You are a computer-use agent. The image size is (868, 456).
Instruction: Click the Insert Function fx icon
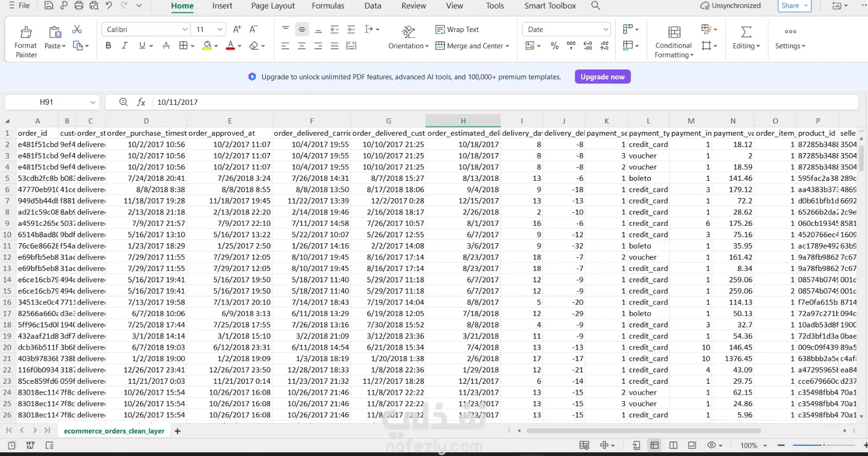point(141,102)
